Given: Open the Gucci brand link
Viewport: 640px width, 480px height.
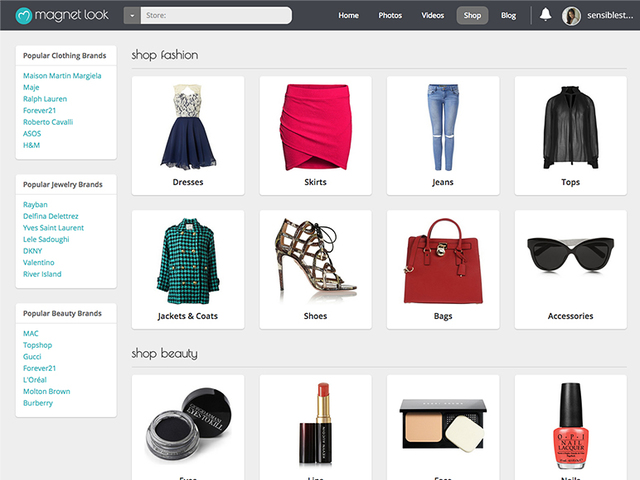Looking at the screenshot, I should tap(32, 357).
